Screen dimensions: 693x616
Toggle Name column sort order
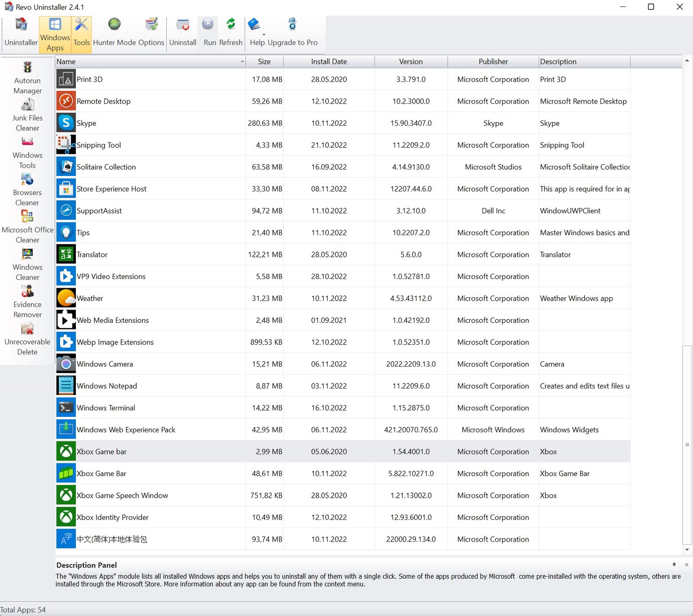pos(149,61)
